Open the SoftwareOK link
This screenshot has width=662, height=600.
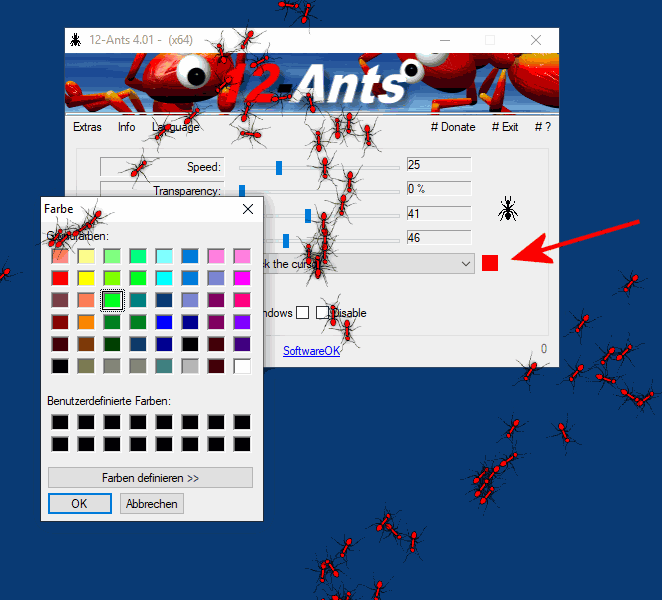pos(311,351)
